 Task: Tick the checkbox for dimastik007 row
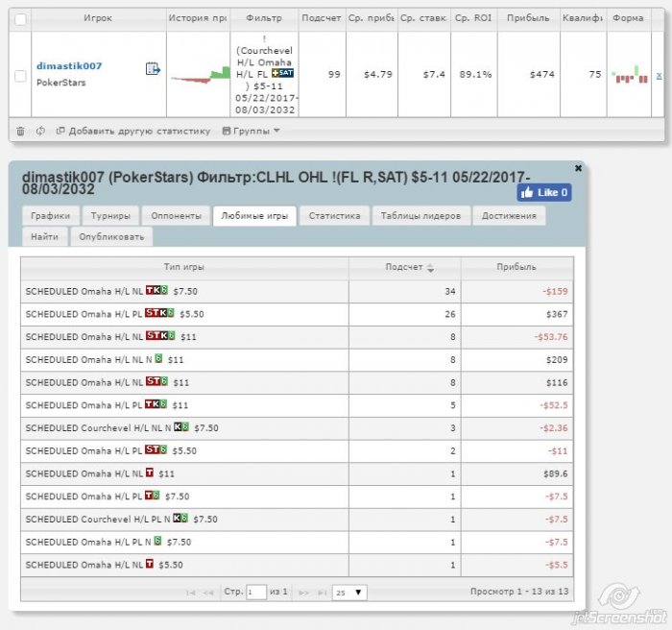click(20, 75)
